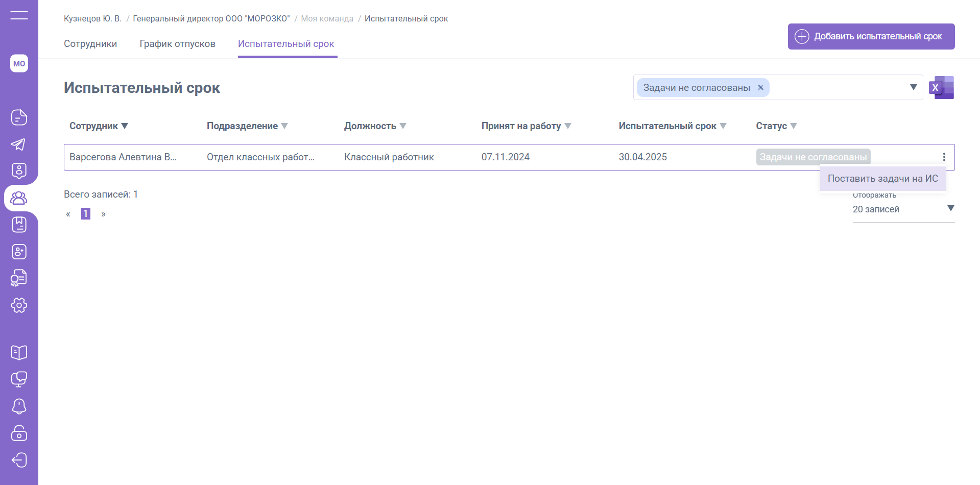Remove the 'Задачи не согласованы' filter chip
This screenshot has height=485, width=980.
click(760, 88)
